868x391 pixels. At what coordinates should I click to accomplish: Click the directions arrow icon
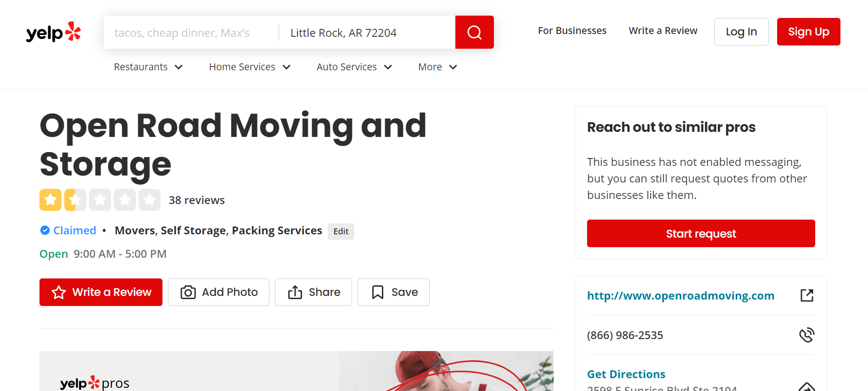pos(806,387)
